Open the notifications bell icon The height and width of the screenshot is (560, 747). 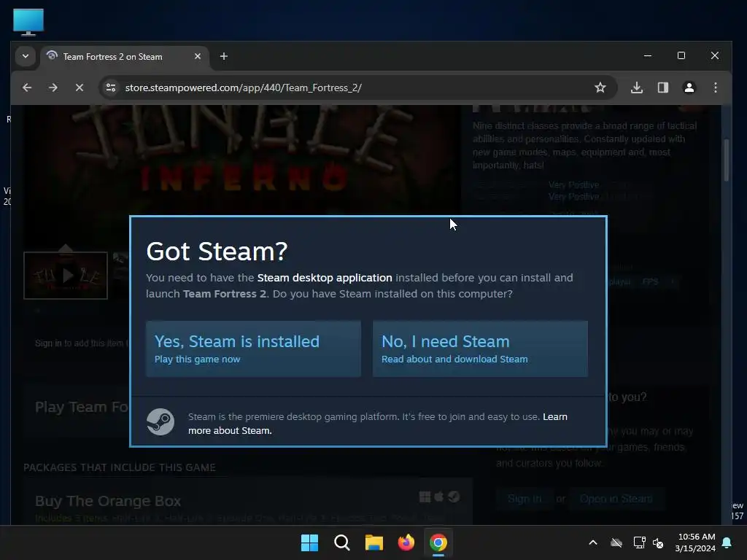coord(727,542)
